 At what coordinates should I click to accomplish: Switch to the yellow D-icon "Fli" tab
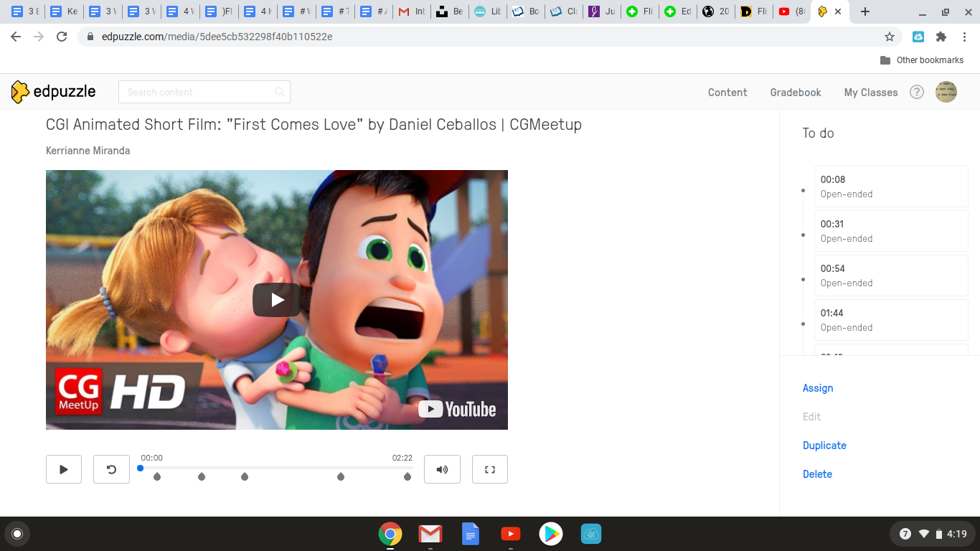(754, 11)
